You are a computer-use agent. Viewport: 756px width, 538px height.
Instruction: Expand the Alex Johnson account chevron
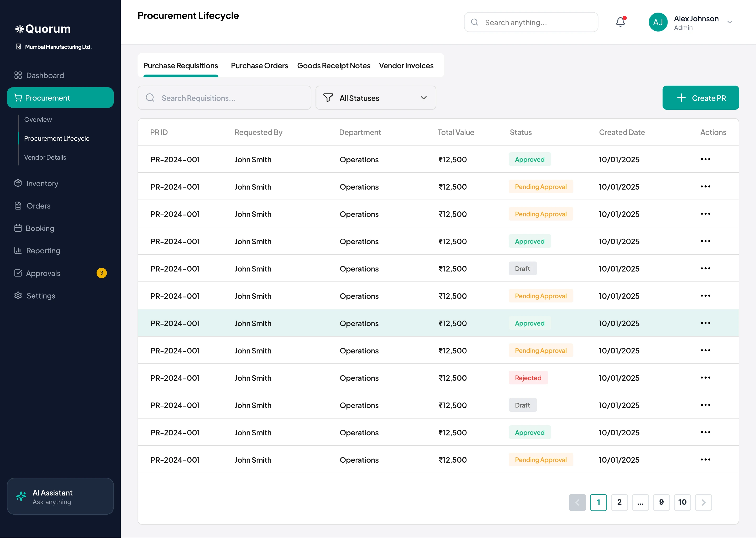point(729,22)
